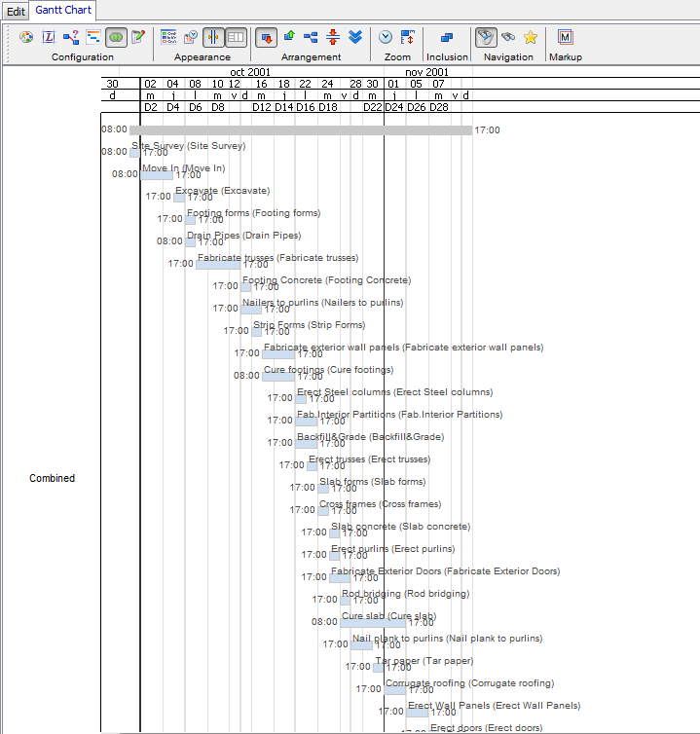Expand all with blue double chevron icon

[x=355, y=37]
